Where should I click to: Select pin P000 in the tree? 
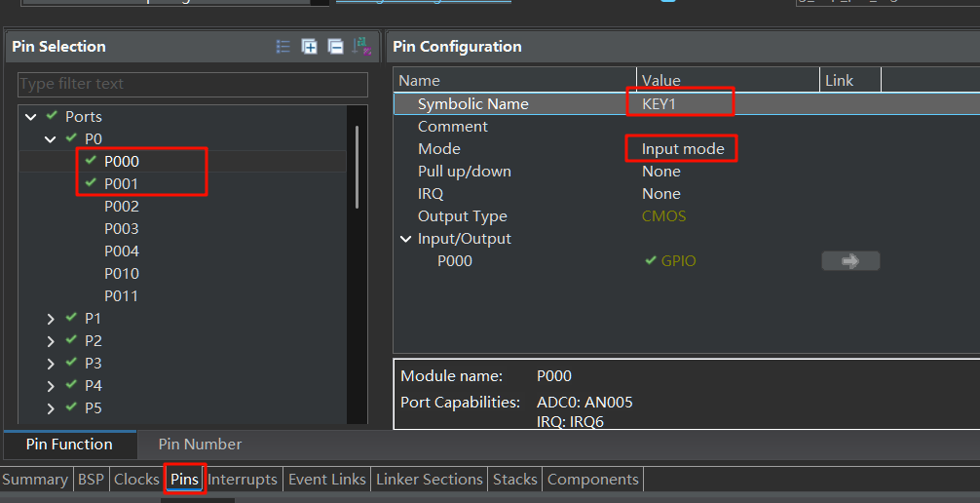121,162
